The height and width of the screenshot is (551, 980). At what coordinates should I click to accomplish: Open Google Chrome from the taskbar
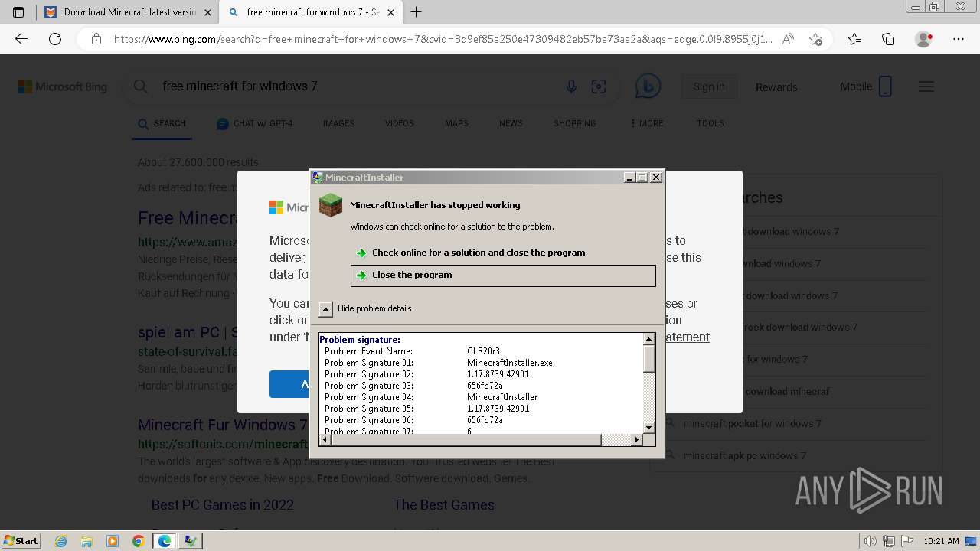click(x=138, y=541)
